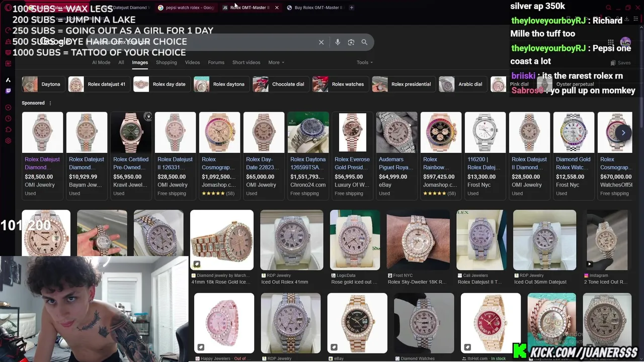Open a new browser tab with plus
644x362 pixels.
(x=351, y=8)
